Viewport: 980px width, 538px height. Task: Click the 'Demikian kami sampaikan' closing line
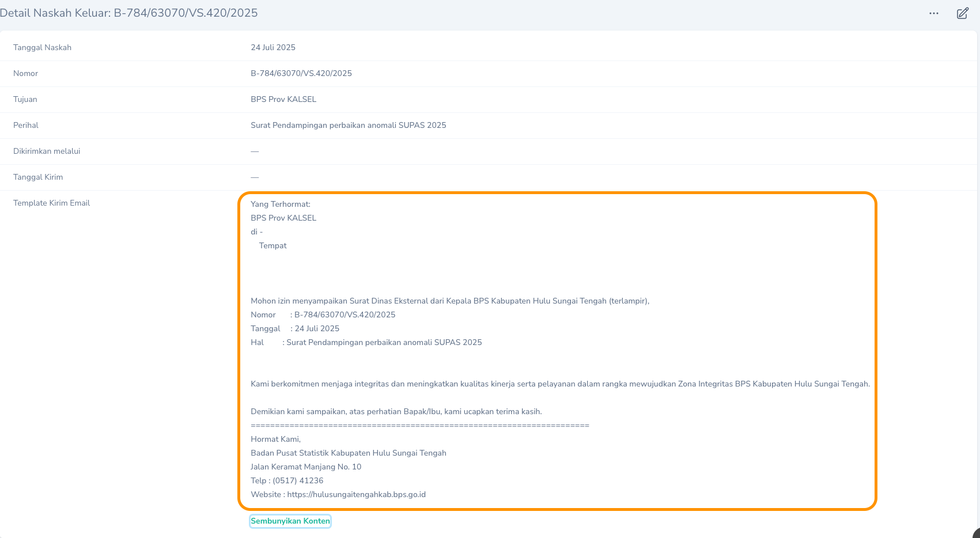pos(396,412)
